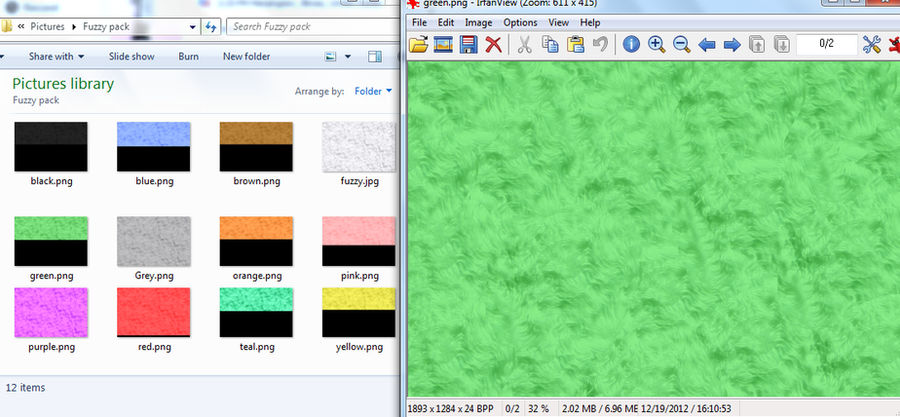Click Fuzzy pack in the Explorer breadcrumb

[x=106, y=26]
